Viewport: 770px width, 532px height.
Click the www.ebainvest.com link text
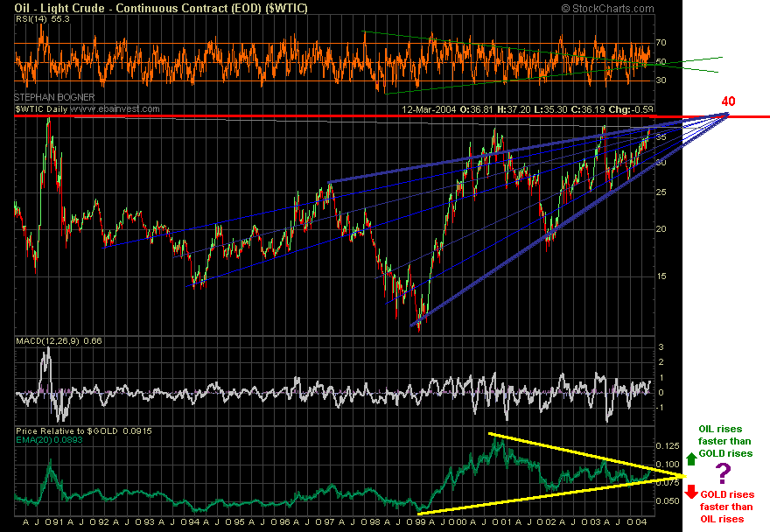coord(115,109)
